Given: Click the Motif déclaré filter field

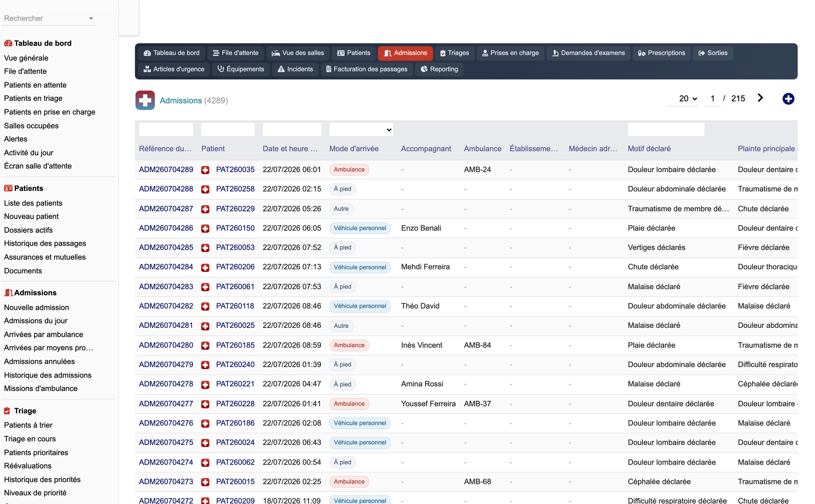Looking at the screenshot, I should coord(666,130).
